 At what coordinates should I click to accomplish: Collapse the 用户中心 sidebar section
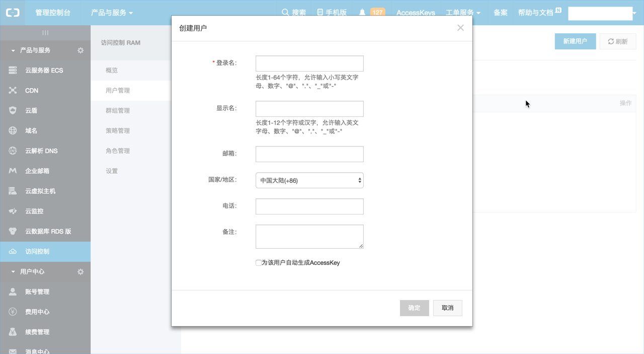(13, 272)
